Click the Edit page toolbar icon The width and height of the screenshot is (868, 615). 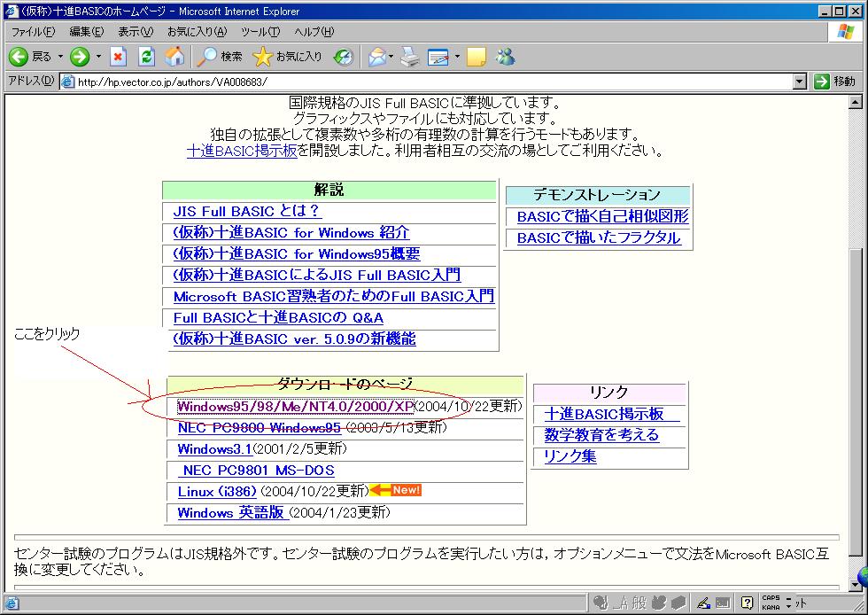tap(438, 57)
